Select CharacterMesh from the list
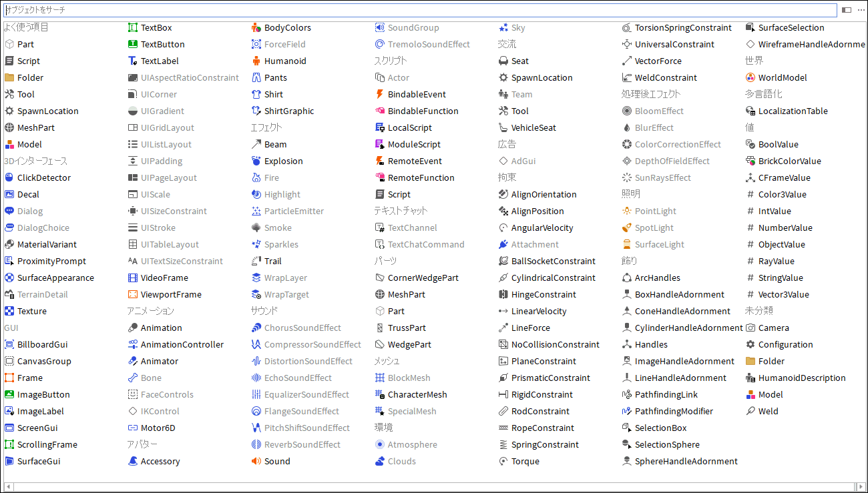This screenshot has width=868, height=493. (x=417, y=394)
